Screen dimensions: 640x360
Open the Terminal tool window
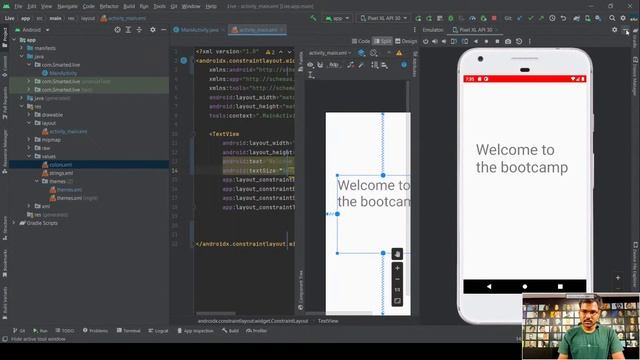(128, 331)
